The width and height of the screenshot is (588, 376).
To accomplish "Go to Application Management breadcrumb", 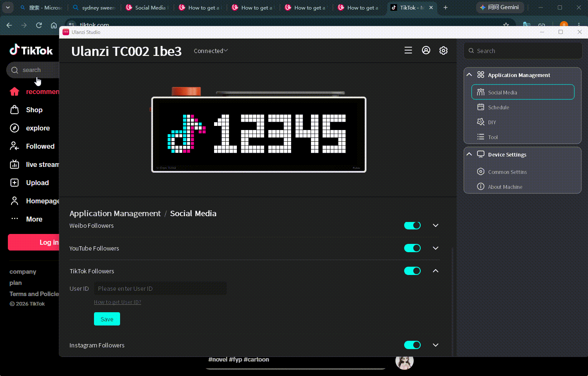I will pyautogui.click(x=115, y=213).
